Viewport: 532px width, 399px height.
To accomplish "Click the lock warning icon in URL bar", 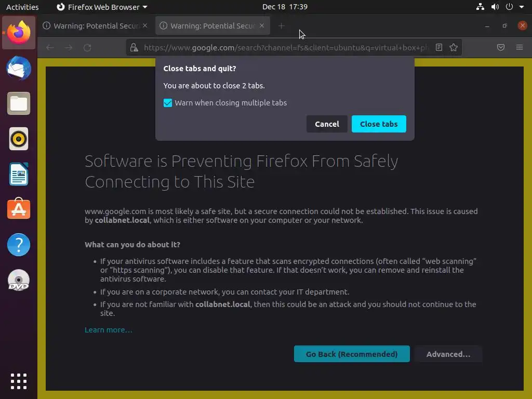I will click(134, 47).
